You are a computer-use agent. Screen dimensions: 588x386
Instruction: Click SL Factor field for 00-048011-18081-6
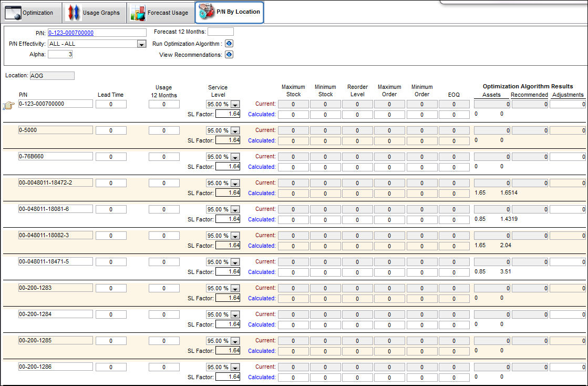pyautogui.click(x=228, y=219)
